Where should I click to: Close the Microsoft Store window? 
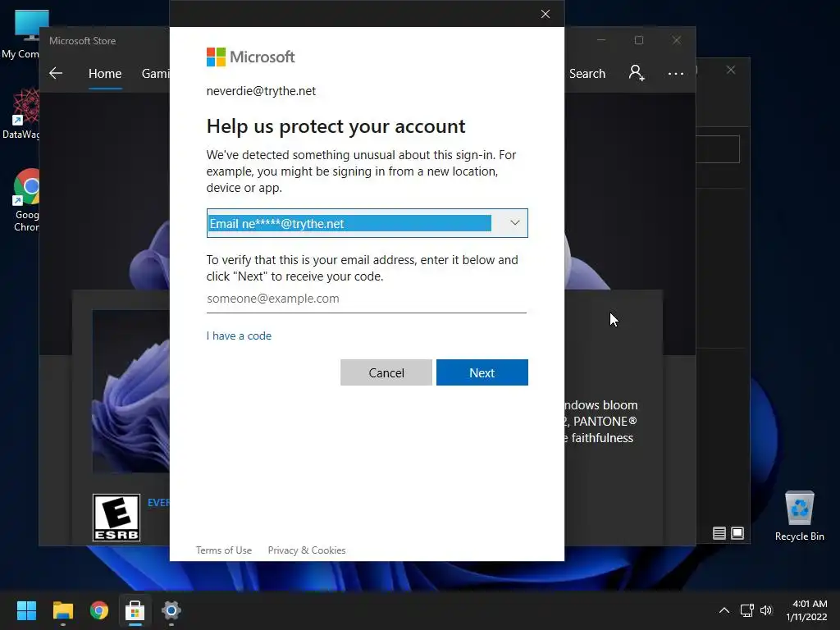click(x=677, y=40)
